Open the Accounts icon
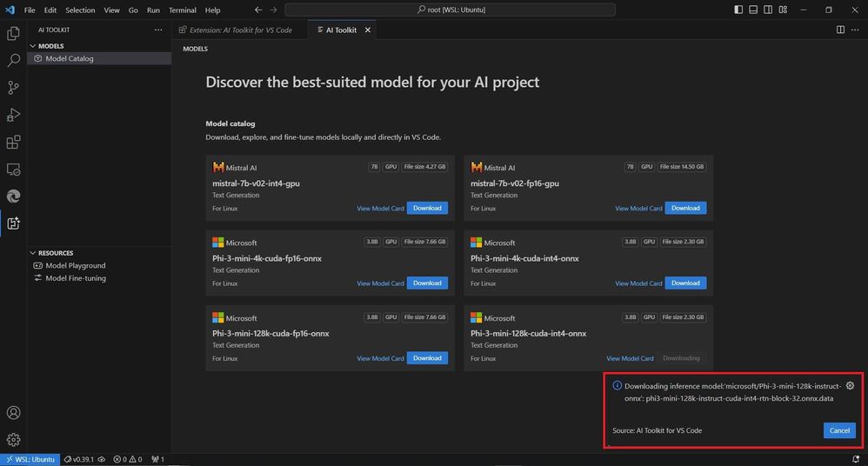 (13, 413)
